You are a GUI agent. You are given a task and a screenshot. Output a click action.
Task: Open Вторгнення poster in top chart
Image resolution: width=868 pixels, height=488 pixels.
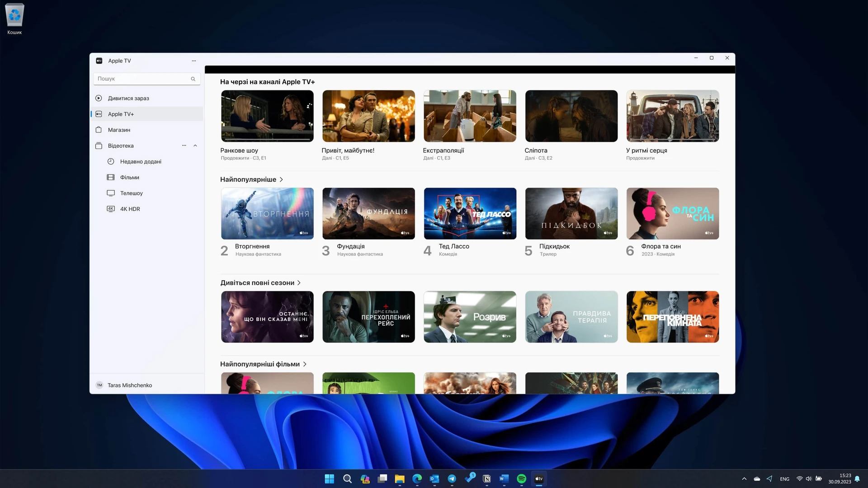pyautogui.click(x=267, y=213)
